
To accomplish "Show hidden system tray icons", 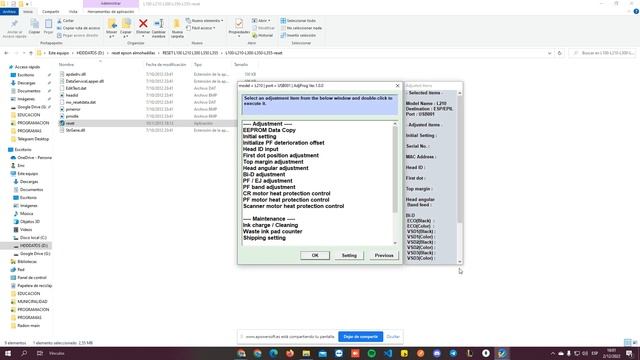I will click(x=553, y=353).
